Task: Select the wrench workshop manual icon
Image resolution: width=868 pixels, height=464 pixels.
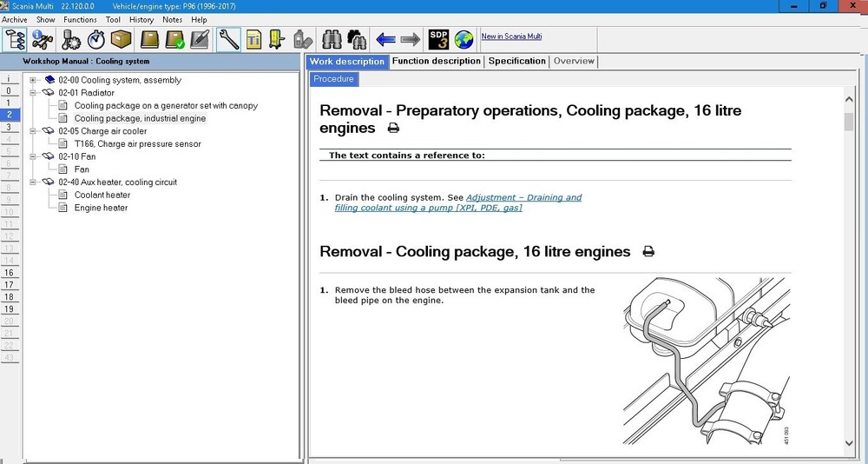Action: pos(228,39)
